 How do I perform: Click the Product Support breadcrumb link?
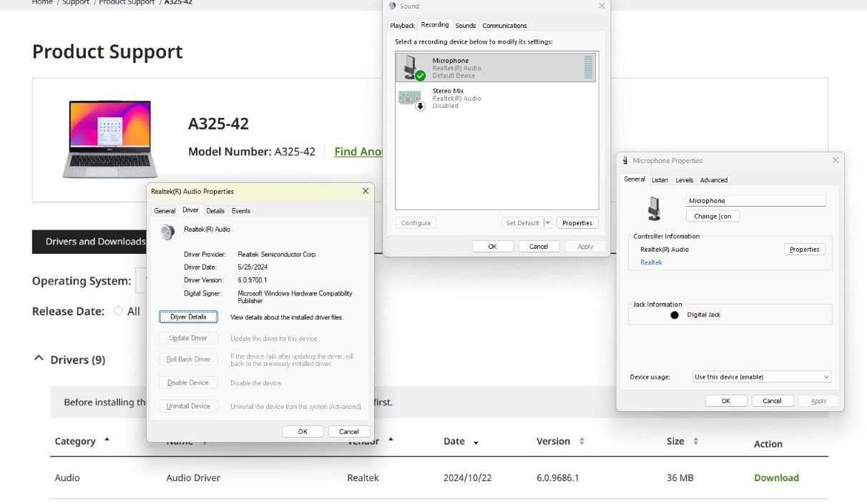127,3
